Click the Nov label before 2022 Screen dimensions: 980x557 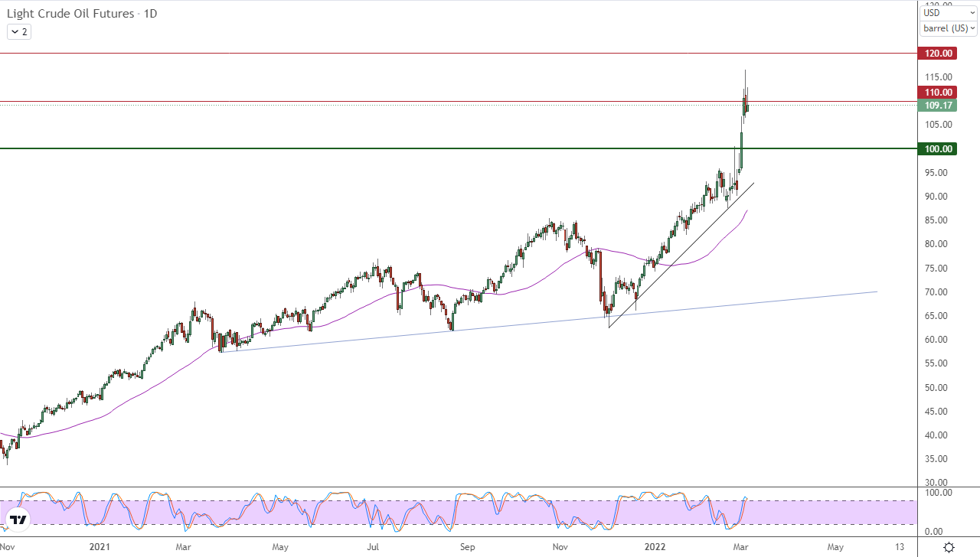tap(560, 547)
